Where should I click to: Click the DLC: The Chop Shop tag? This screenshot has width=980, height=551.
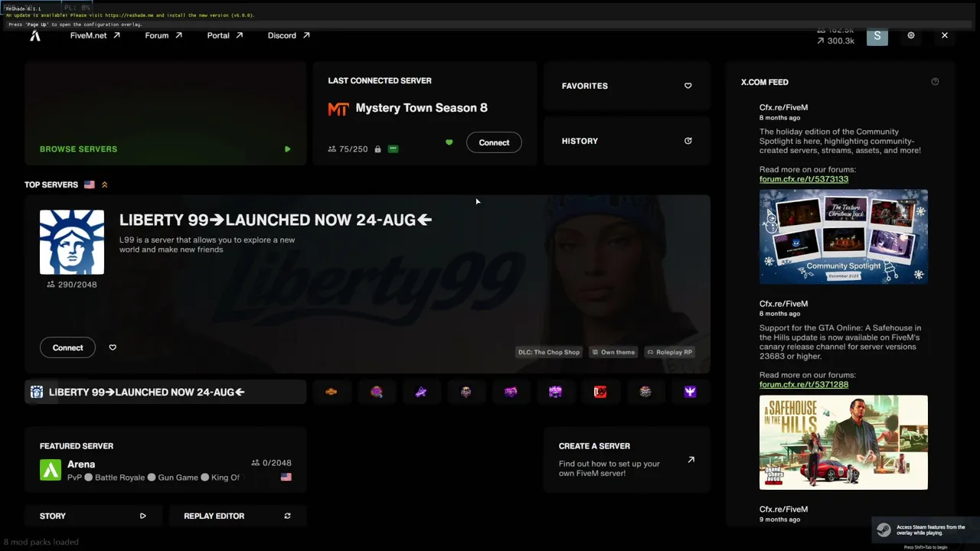[549, 352]
